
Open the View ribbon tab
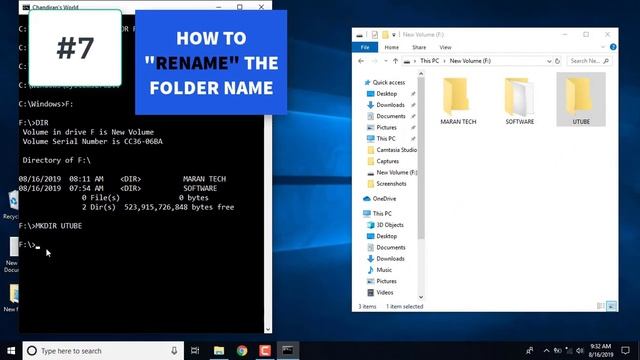[445, 47]
